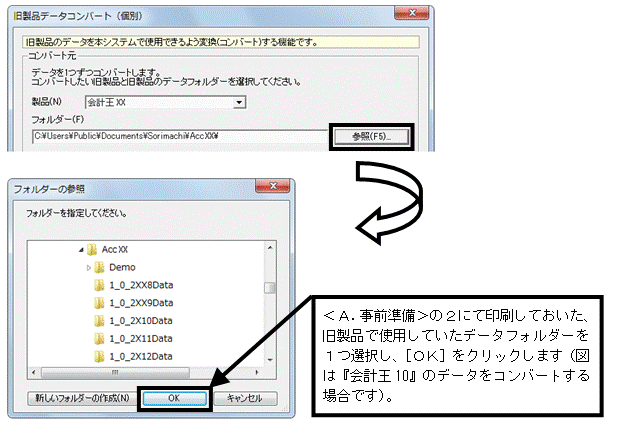Choose the 1_0_2X12Data folder name
This screenshot has height=428, width=642.
[141, 356]
